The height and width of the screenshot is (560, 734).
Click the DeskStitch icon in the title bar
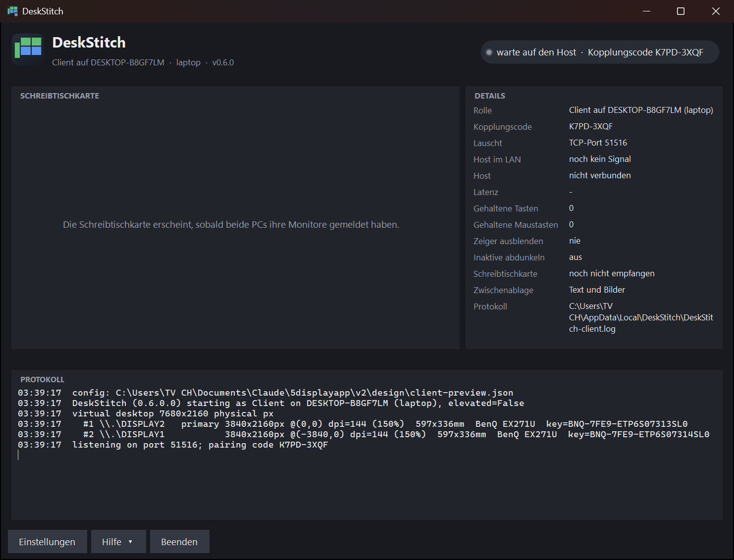click(x=12, y=11)
